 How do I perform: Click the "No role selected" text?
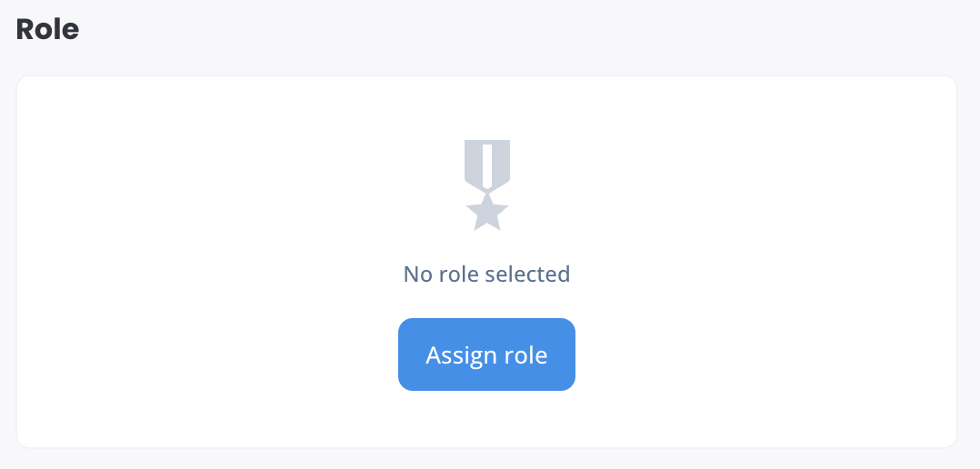point(486,274)
